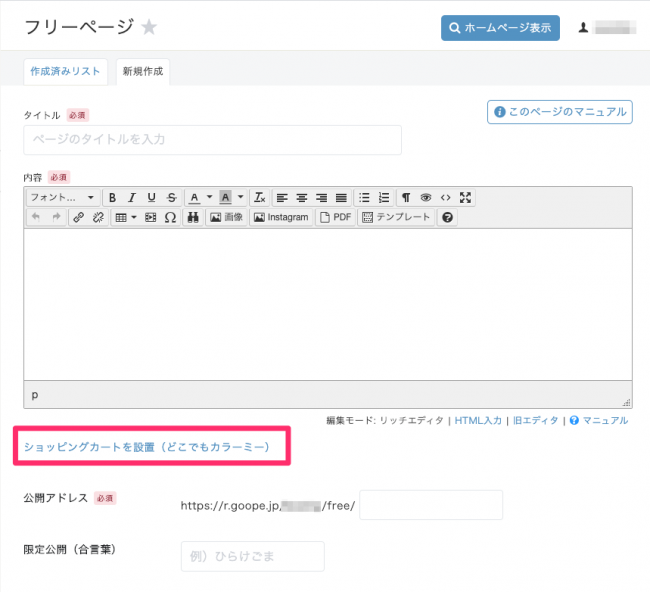Apply underline formatting
Screen dimensions: 650x592
click(x=152, y=197)
